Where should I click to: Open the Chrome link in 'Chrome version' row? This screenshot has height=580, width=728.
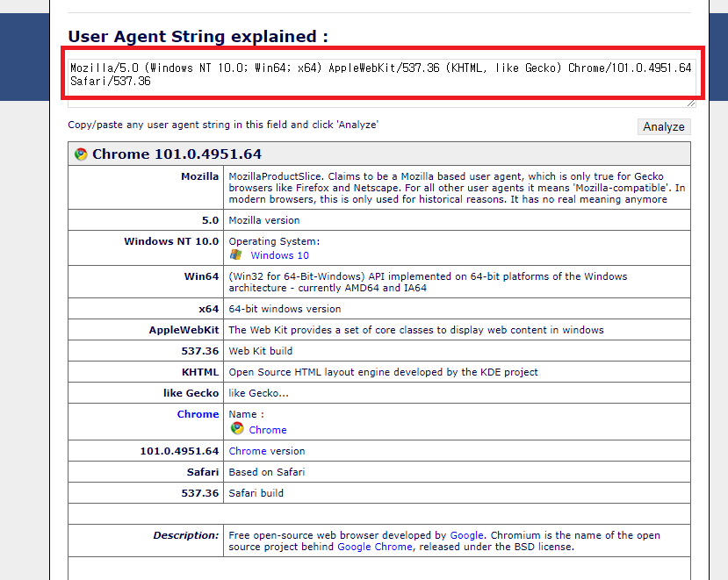[x=248, y=451]
